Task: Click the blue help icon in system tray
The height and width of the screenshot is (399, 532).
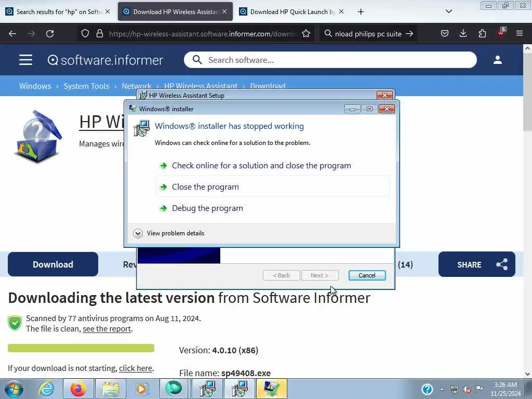Action: coord(427,389)
